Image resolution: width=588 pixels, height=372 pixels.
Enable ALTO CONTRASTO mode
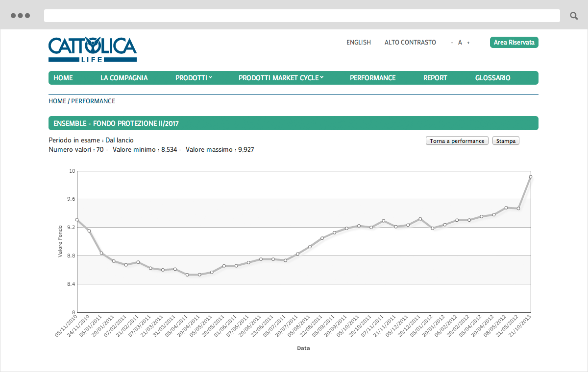[410, 43]
